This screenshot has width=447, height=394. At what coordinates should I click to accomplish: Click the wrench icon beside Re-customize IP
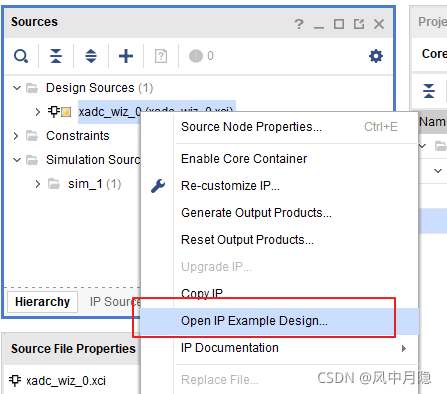click(158, 186)
